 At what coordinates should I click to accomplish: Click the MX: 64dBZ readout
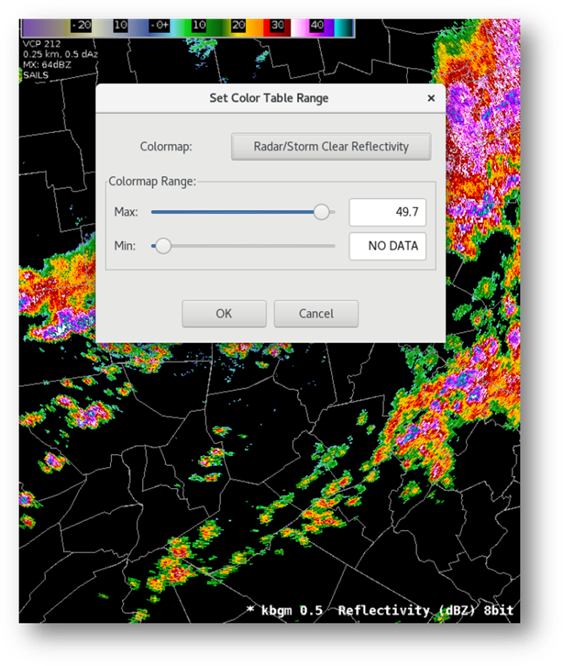(x=47, y=65)
